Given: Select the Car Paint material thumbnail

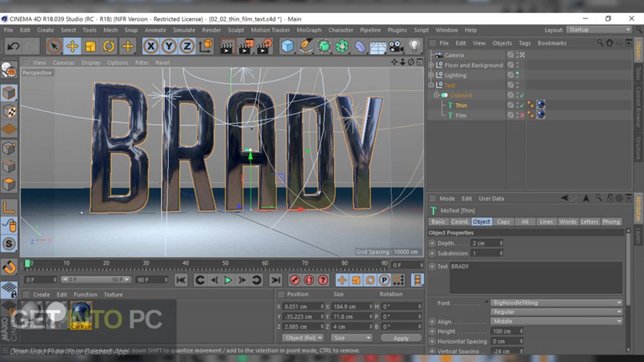Looking at the screenshot, I should [80, 313].
